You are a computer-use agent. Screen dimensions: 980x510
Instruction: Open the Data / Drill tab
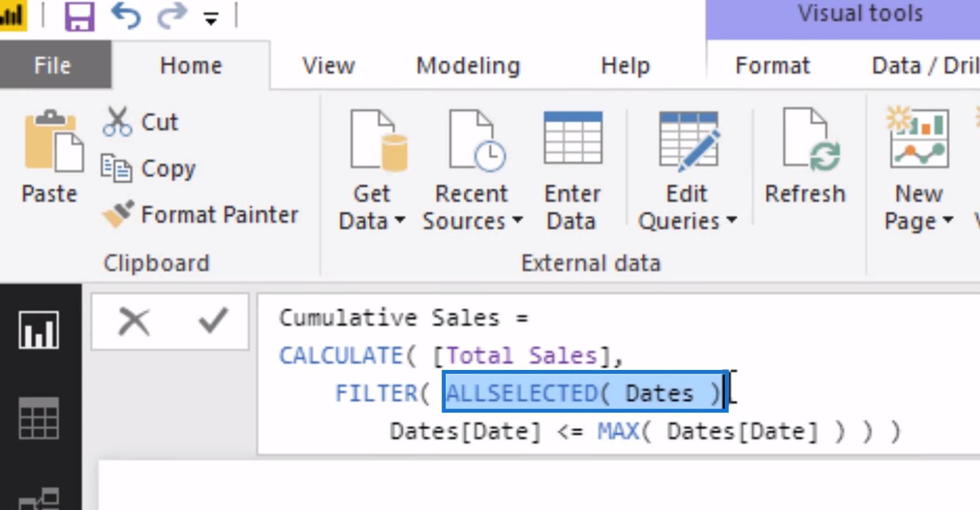925,65
